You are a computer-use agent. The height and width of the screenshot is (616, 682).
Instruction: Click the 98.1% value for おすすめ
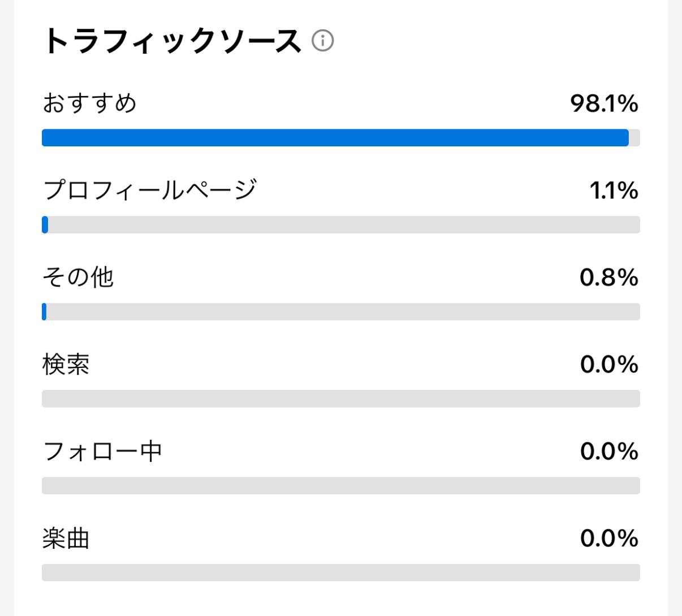pyautogui.click(x=604, y=103)
